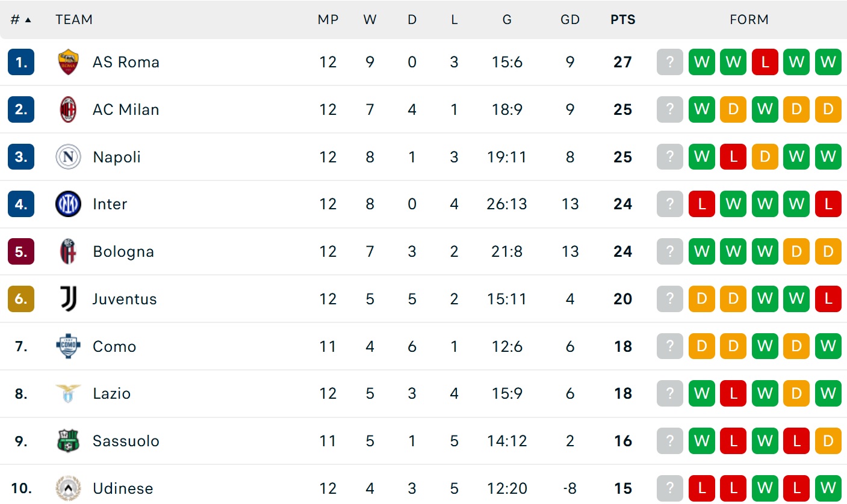Open the Lazio team page

tap(111, 393)
